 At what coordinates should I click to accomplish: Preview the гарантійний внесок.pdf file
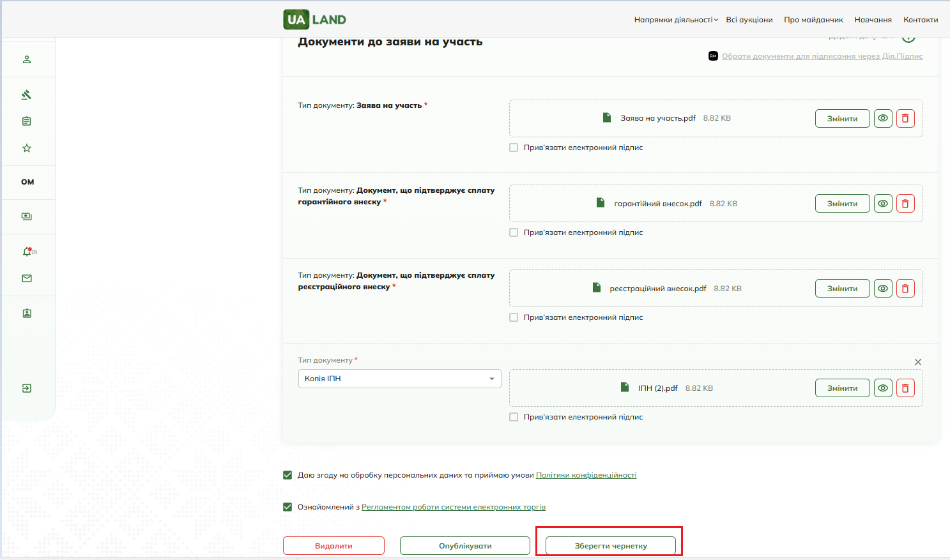pyautogui.click(x=883, y=204)
